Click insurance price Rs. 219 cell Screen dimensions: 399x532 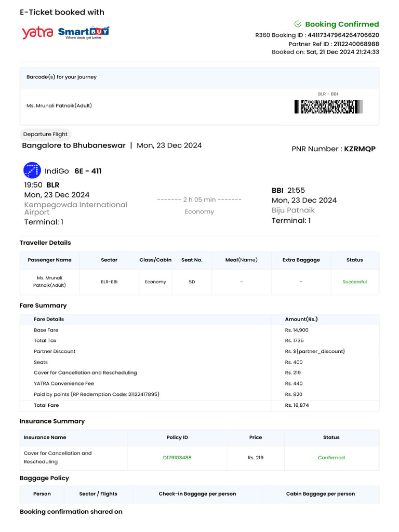256,458
